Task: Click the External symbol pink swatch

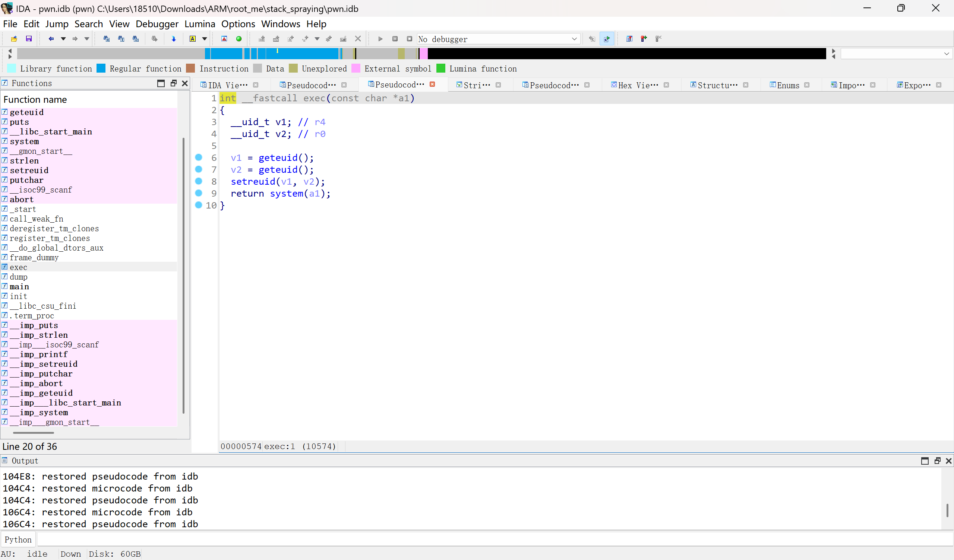Action: [x=356, y=69]
